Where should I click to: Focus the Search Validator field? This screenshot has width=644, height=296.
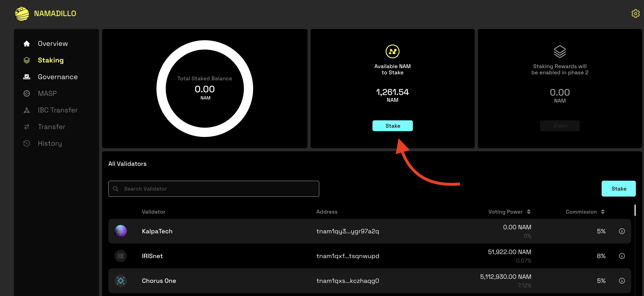pyautogui.click(x=214, y=189)
